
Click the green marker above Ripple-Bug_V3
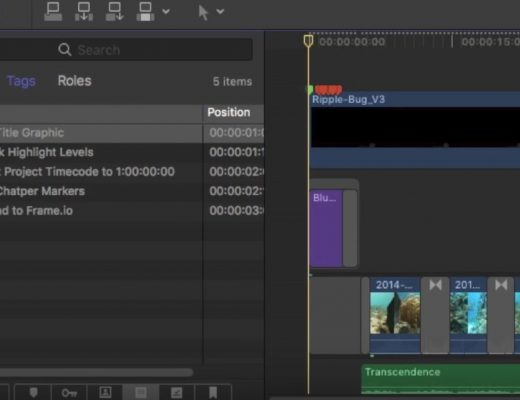pyautogui.click(x=309, y=89)
